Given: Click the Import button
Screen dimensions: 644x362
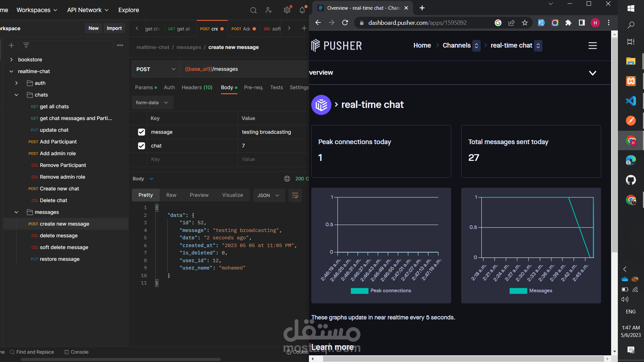Looking at the screenshot, I should point(114,28).
